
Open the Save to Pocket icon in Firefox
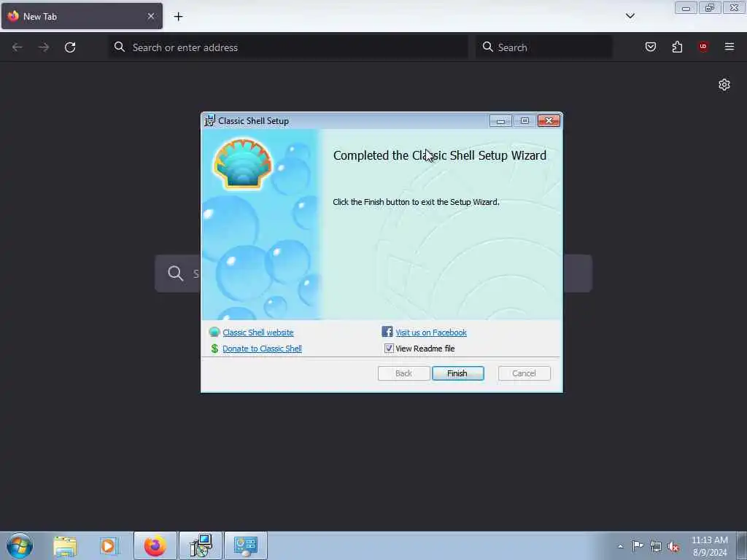point(650,47)
